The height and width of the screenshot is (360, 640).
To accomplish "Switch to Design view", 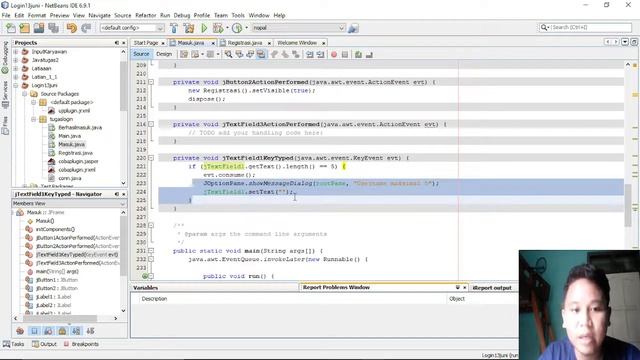I will [164, 54].
